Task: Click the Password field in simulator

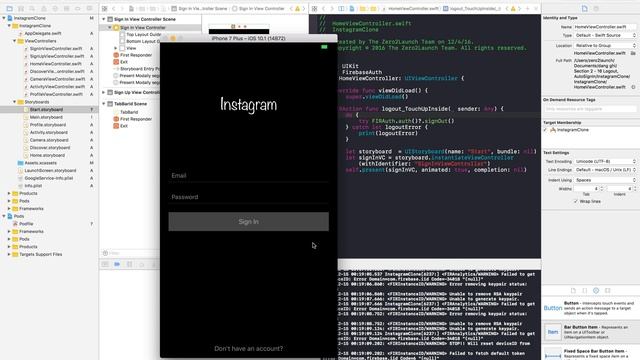Action: pos(249,197)
